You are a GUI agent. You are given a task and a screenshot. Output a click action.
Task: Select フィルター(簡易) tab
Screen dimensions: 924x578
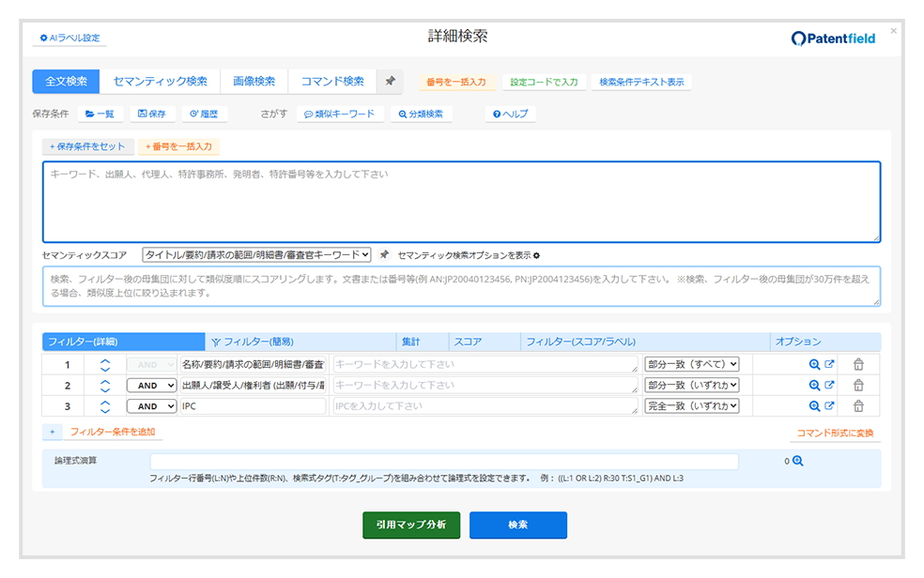point(300,342)
